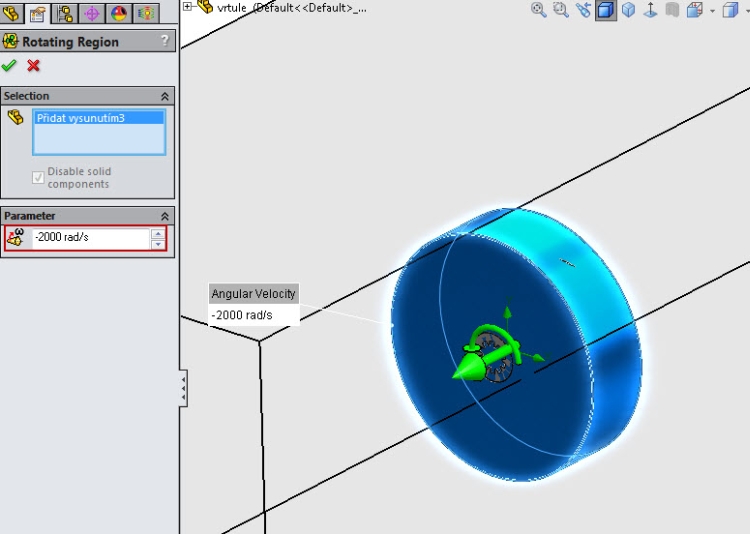Click the Angular Velocity callout label

click(254, 294)
